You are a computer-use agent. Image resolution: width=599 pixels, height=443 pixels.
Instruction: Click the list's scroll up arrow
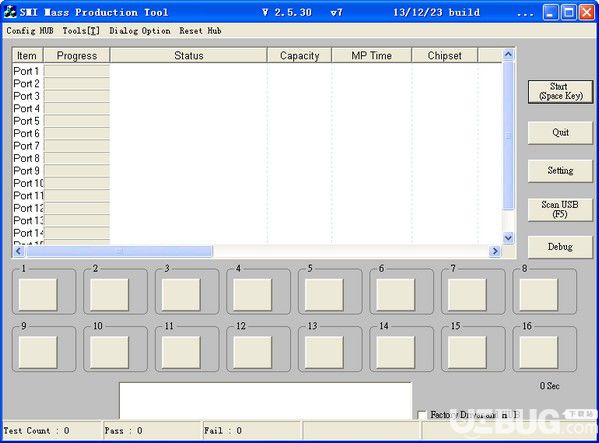pos(508,55)
